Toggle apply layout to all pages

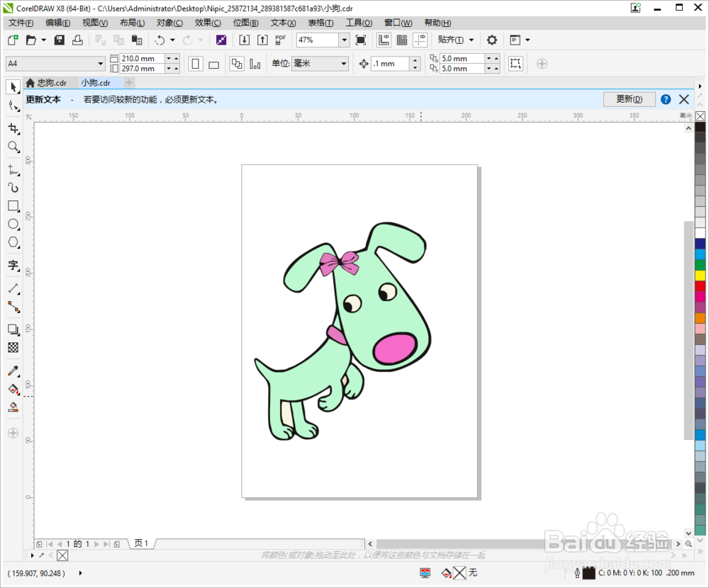(237, 64)
